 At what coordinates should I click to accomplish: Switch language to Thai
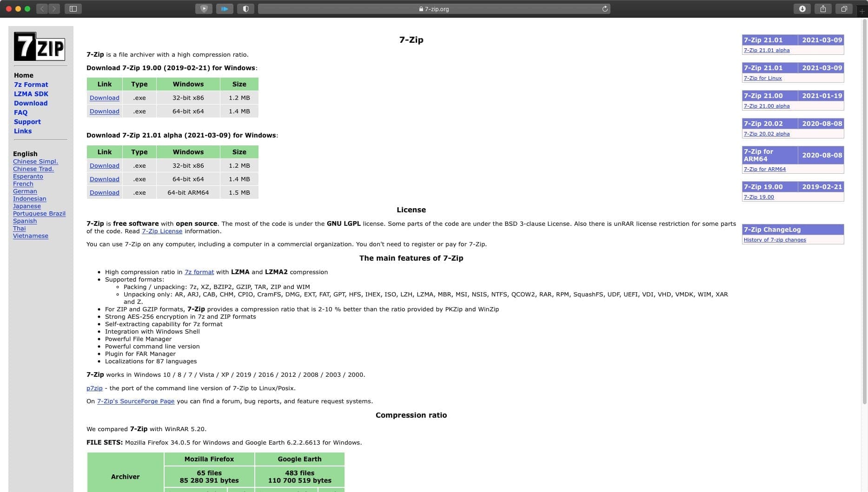click(x=20, y=229)
